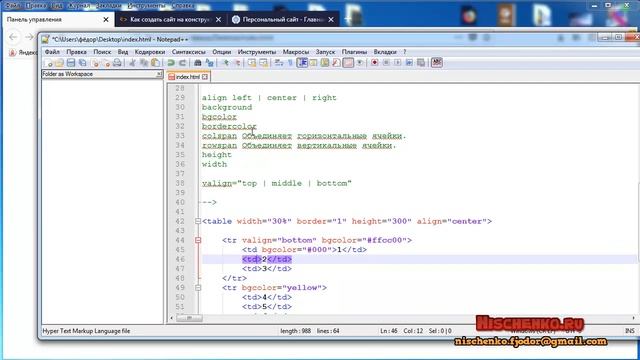Open Find with the binoculars icon

coord(198,63)
